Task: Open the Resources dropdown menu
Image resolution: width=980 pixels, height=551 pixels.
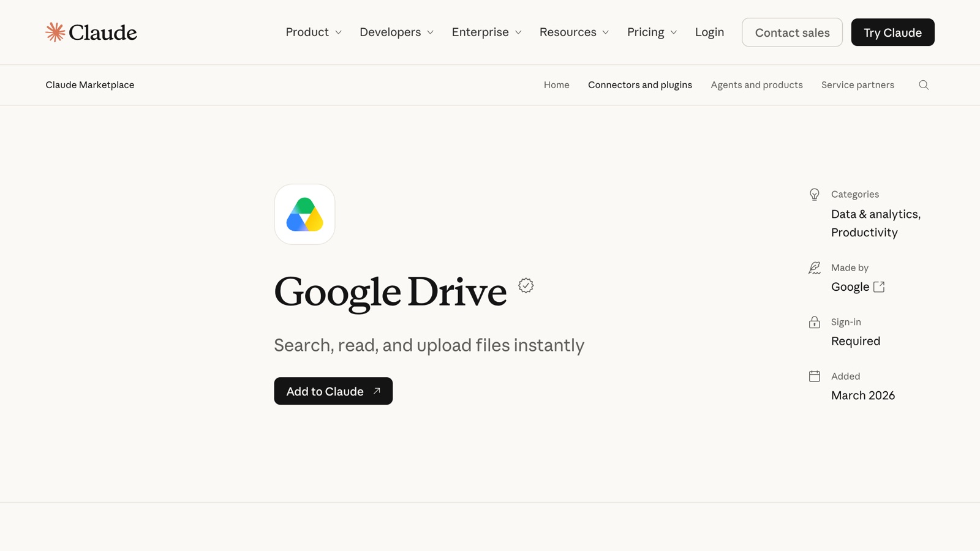Action: click(x=575, y=32)
